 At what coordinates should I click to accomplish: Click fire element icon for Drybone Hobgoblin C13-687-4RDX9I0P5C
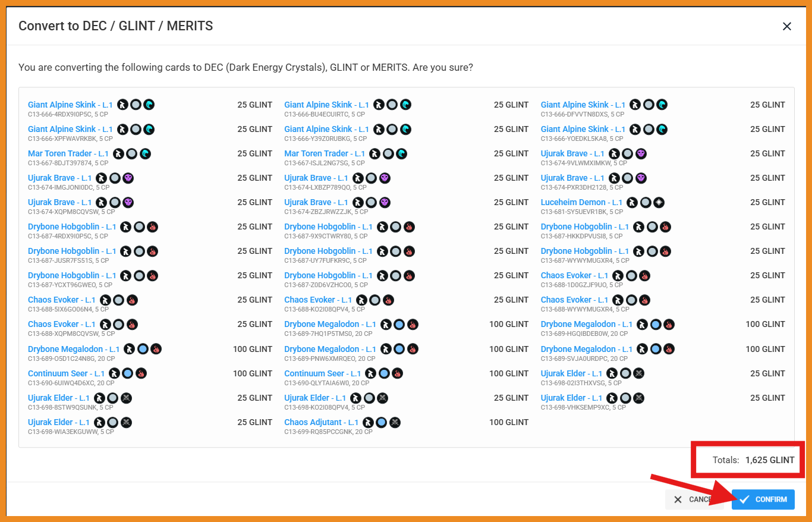tap(152, 227)
